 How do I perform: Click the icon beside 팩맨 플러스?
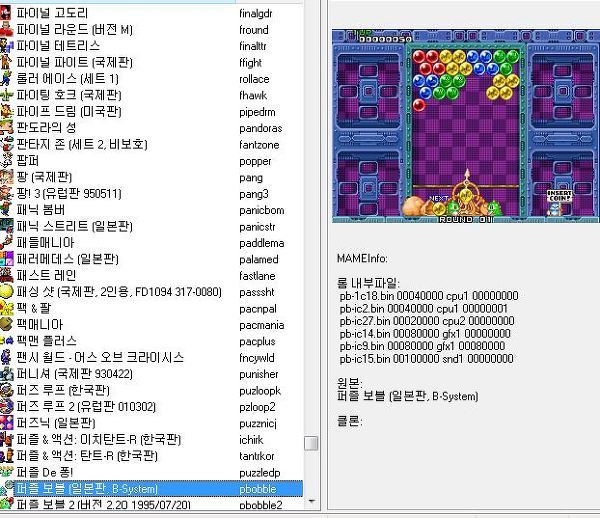[6, 341]
